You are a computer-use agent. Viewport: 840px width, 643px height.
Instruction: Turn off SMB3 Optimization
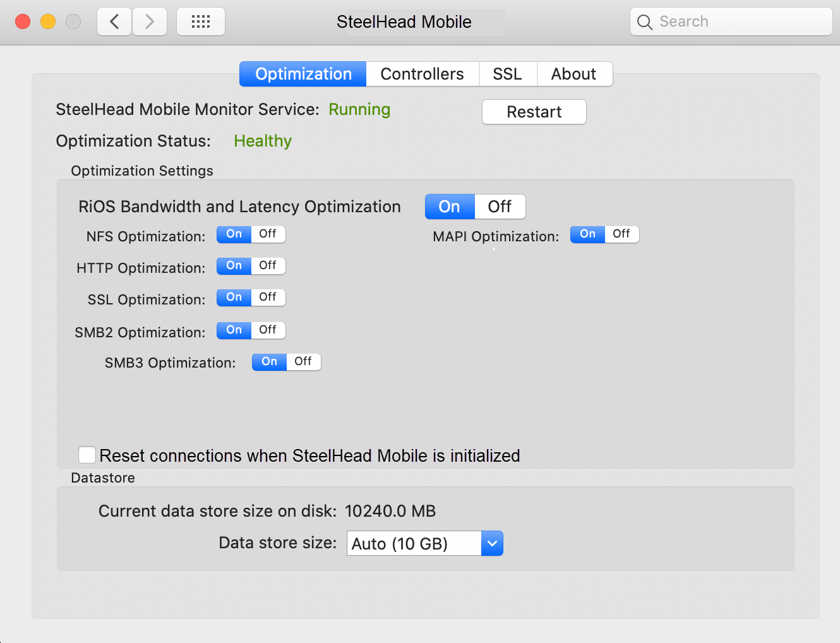303,362
